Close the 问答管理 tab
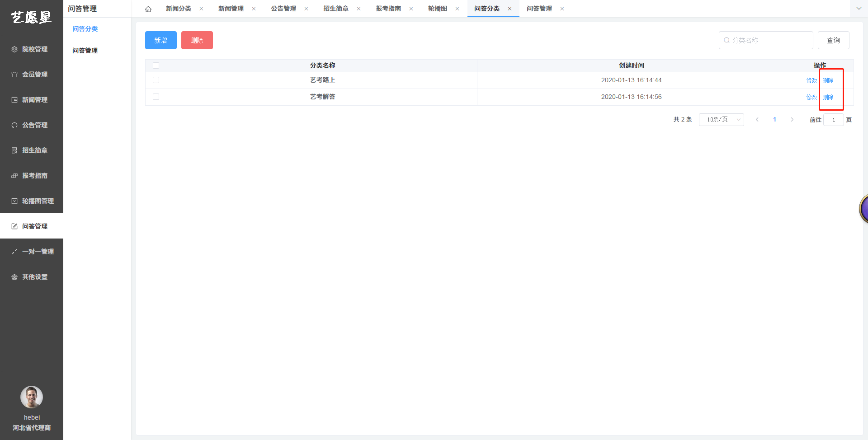868x440 pixels. click(x=562, y=9)
